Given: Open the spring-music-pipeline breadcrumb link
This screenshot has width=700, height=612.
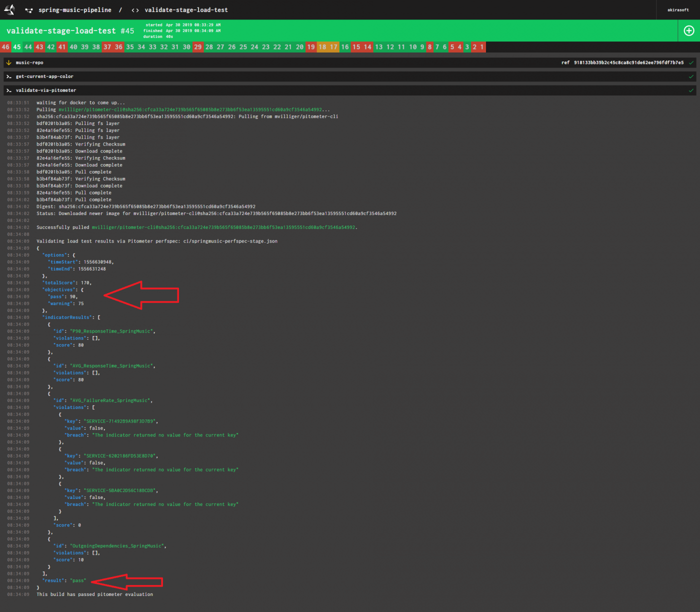Looking at the screenshot, I should coord(75,9).
